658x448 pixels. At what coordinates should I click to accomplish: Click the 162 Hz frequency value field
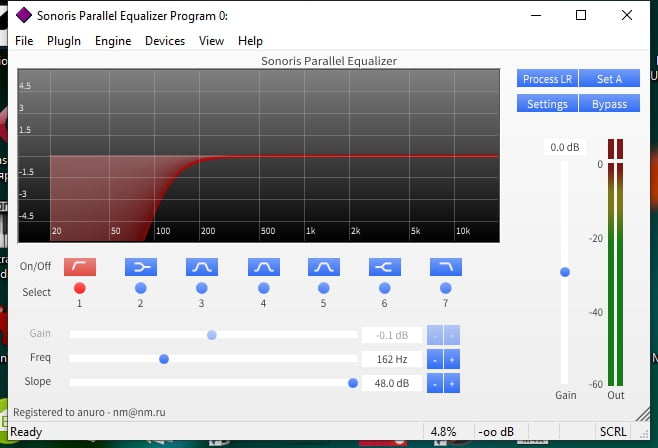tap(392, 359)
